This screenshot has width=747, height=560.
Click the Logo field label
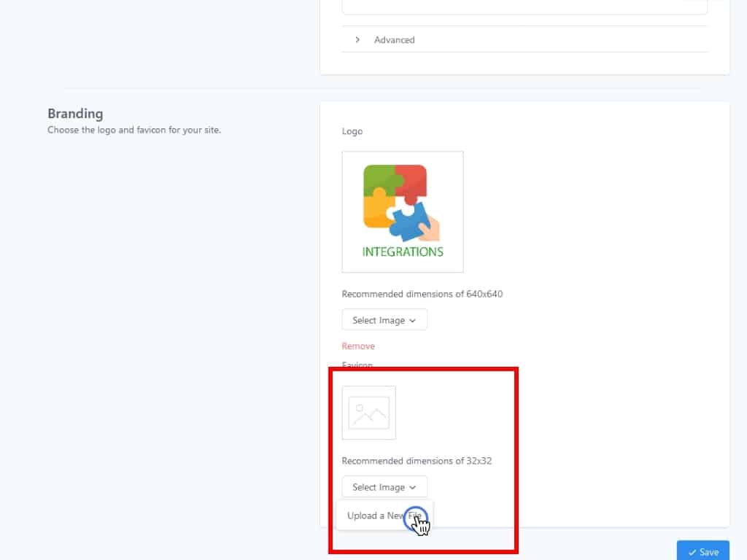(x=352, y=131)
